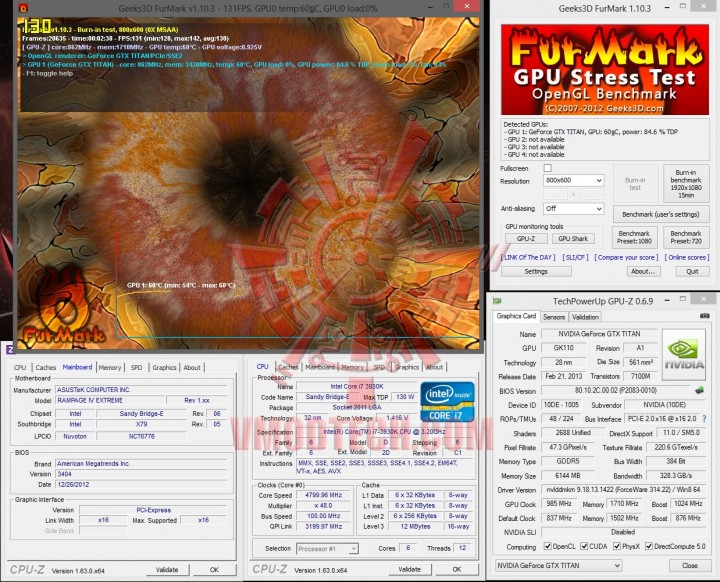Open the Resolution 800x600 dropdown
Image resolution: width=720 pixels, height=582 pixels.
point(574,181)
